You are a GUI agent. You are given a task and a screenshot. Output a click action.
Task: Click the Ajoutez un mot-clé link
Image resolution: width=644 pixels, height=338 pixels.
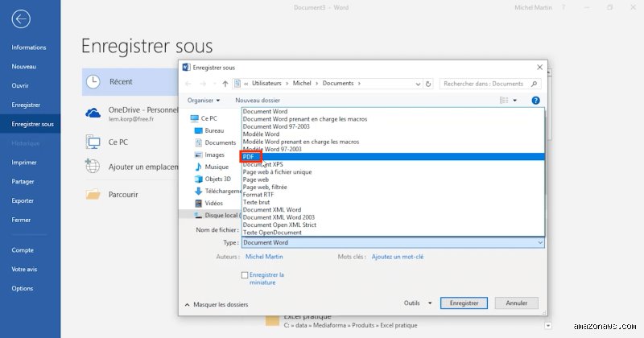pos(398,257)
